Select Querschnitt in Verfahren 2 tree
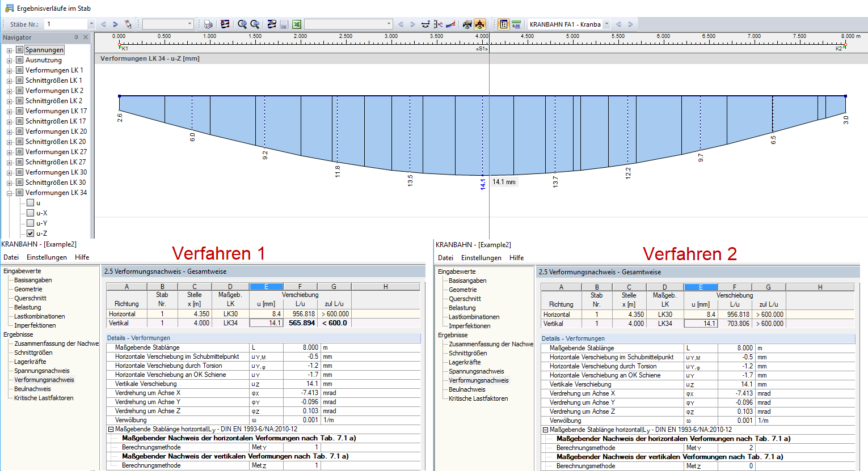 click(465, 299)
